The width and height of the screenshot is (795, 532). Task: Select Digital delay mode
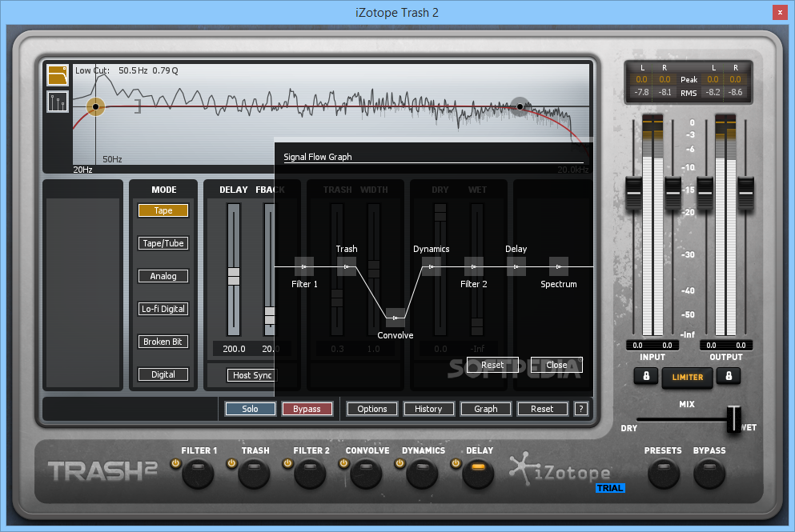(x=163, y=374)
